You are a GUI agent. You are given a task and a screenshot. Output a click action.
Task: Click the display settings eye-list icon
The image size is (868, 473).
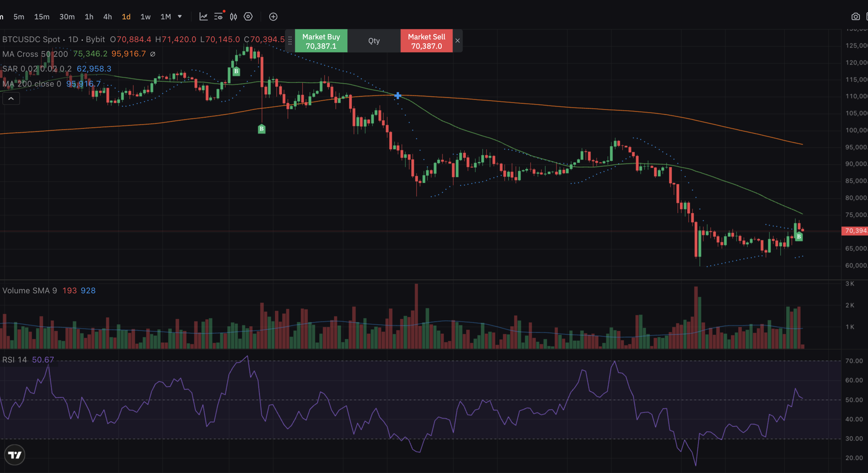click(218, 17)
